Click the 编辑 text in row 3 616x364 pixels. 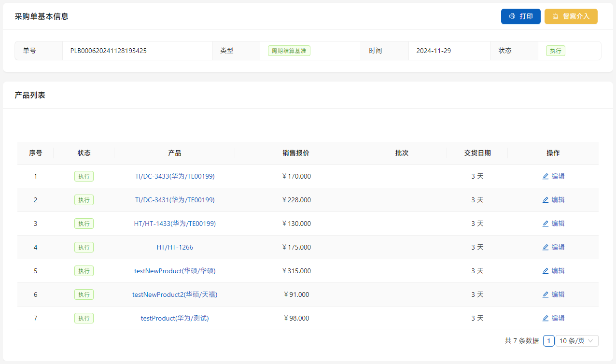click(x=558, y=224)
